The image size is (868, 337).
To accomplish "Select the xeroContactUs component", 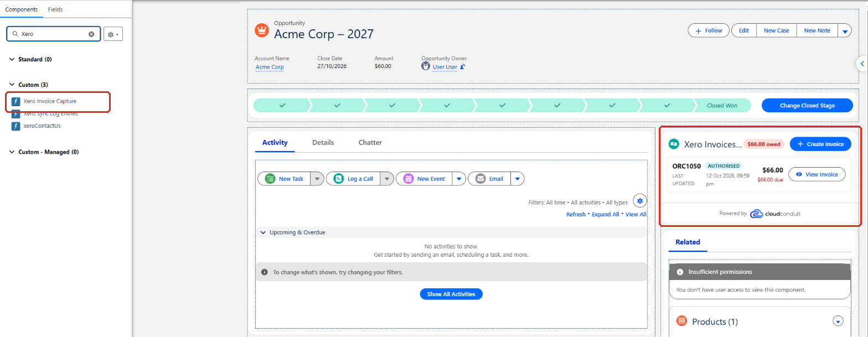I will (x=42, y=126).
